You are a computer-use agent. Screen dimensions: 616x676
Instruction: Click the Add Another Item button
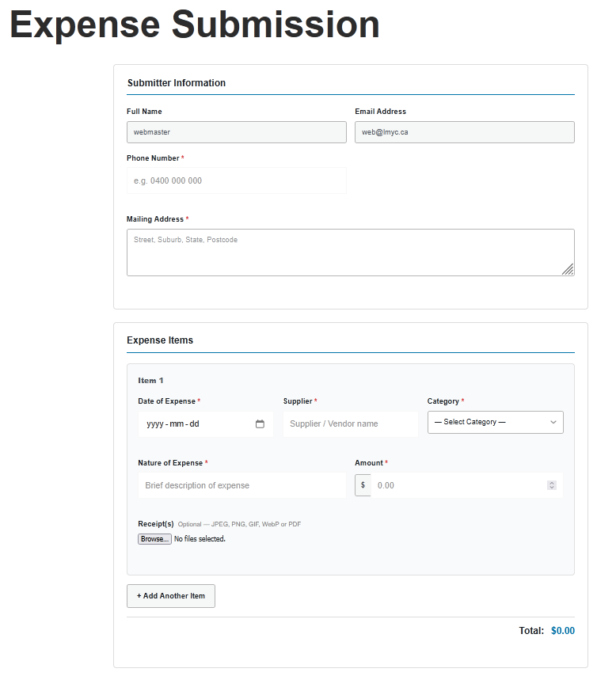click(x=170, y=596)
